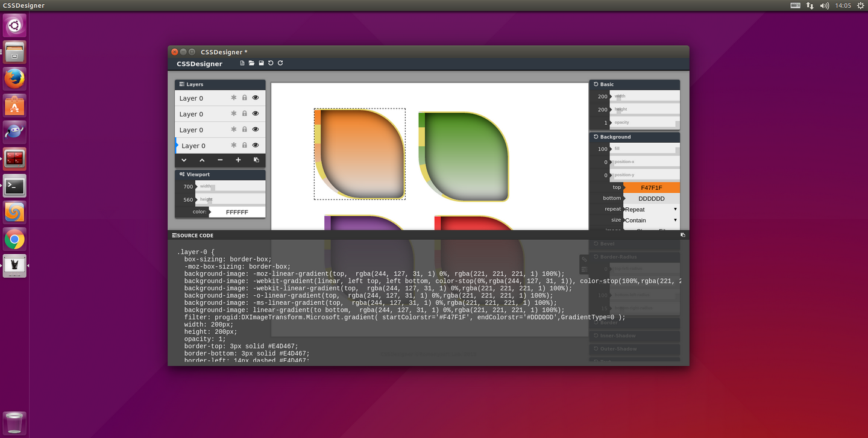Move layer down with the chevron-down arrow

coord(184,160)
